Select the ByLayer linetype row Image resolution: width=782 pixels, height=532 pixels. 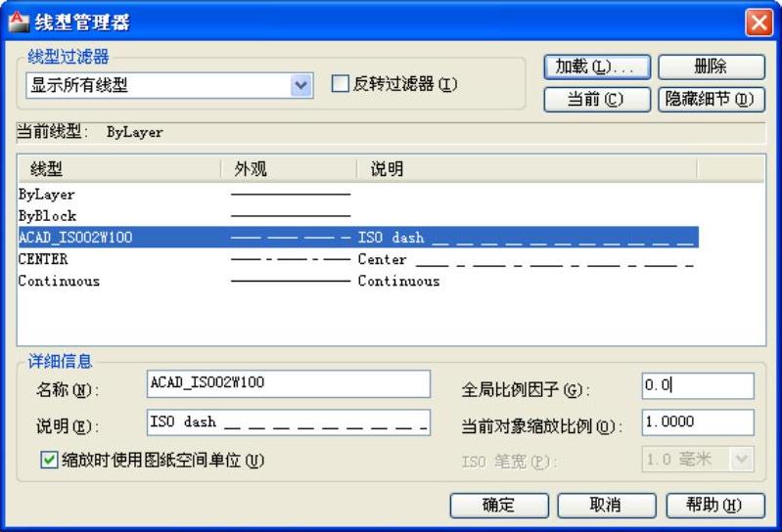click(x=358, y=195)
